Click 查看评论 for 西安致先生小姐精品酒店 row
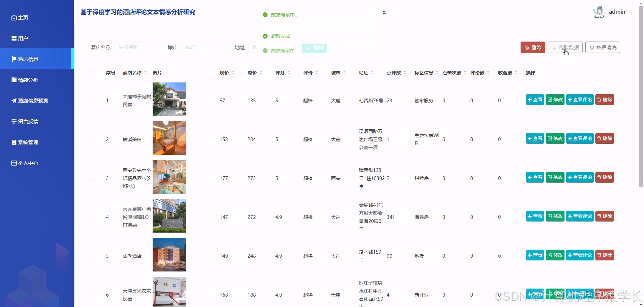 click(580, 177)
